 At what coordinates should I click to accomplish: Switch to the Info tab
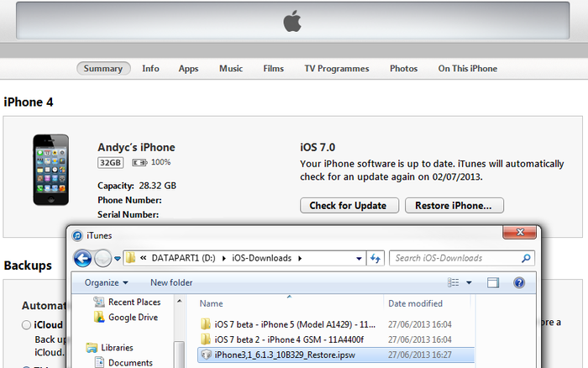(150, 68)
